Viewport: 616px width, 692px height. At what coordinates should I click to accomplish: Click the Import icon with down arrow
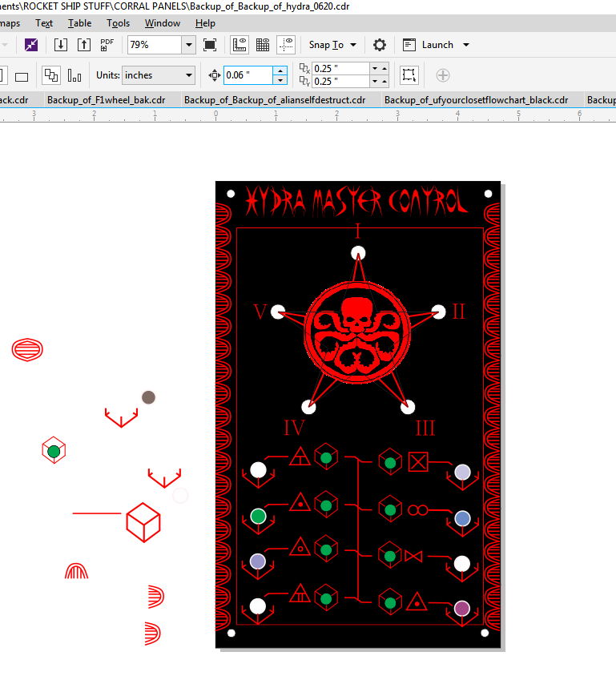(61, 45)
